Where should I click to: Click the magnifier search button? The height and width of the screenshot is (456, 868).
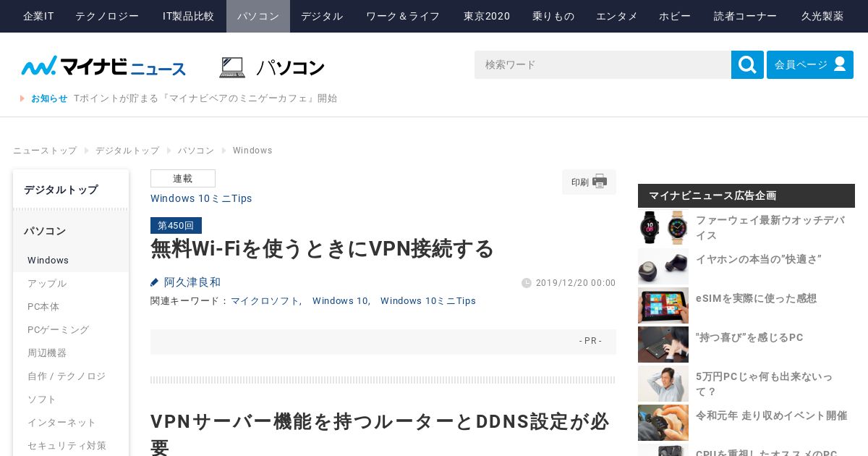(x=747, y=64)
